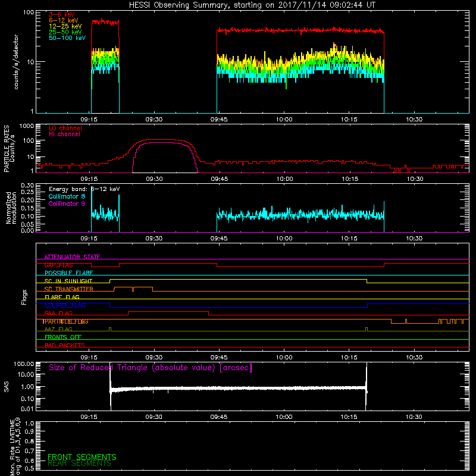Select the GAP_FLAG label
Image resolution: width=476 pixels, height=476 pixels.
click(58, 265)
